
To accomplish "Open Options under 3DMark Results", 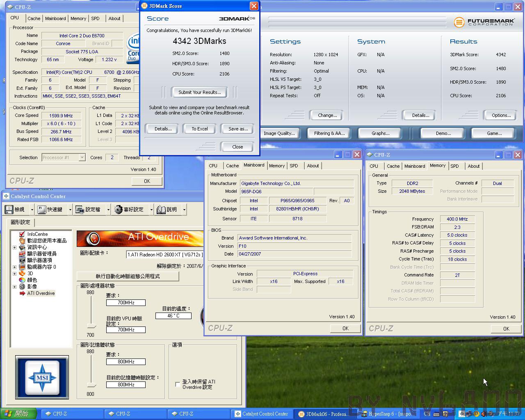I will coord(501,115).
